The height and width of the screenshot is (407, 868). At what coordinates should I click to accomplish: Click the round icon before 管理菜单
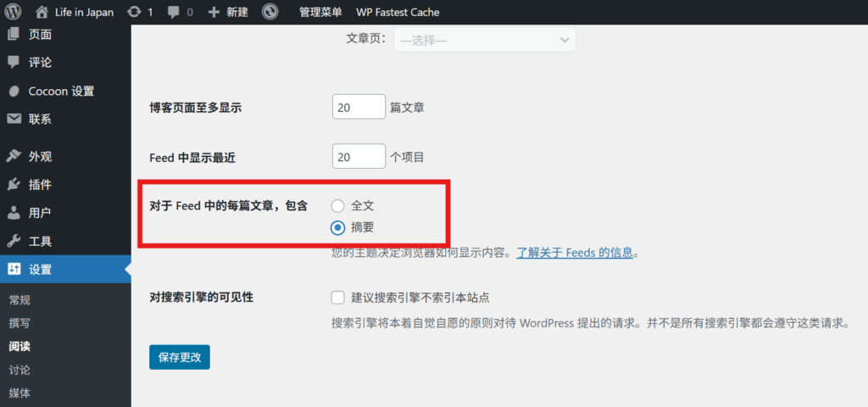(270, 12)
